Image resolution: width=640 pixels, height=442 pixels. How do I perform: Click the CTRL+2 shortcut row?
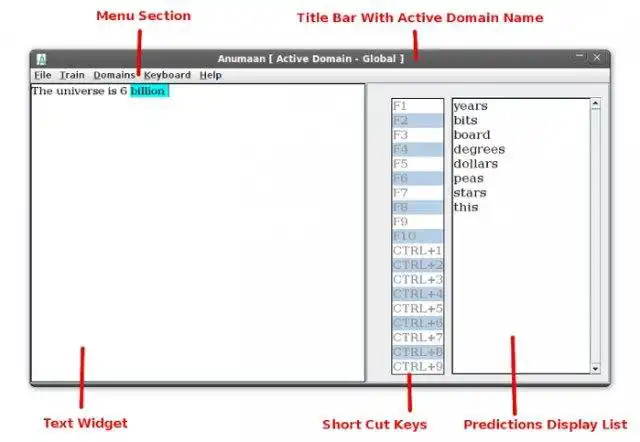(418, 265)
